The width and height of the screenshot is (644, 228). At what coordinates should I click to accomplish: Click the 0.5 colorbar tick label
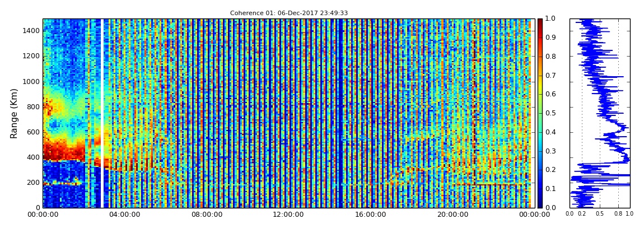(x=550, y=113)
